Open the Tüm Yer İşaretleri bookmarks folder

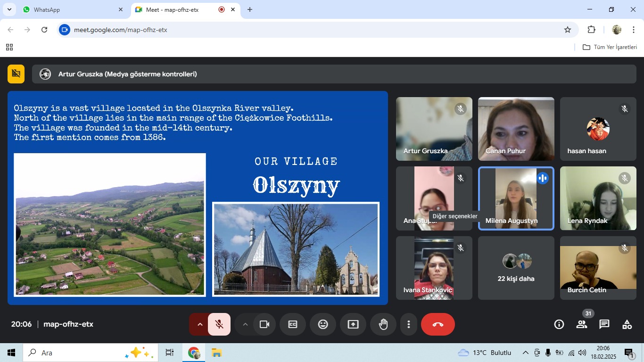click(x=610, y=47)
